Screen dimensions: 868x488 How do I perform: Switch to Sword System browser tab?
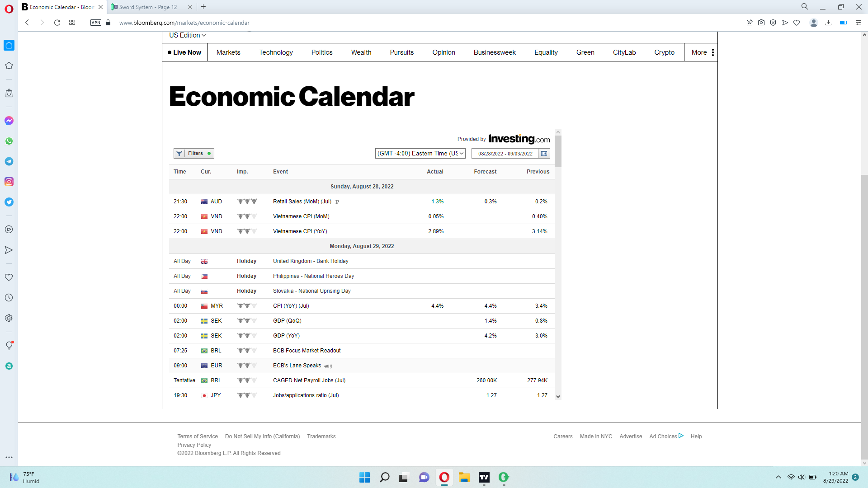pyautogui.click(x=148, y=7)
